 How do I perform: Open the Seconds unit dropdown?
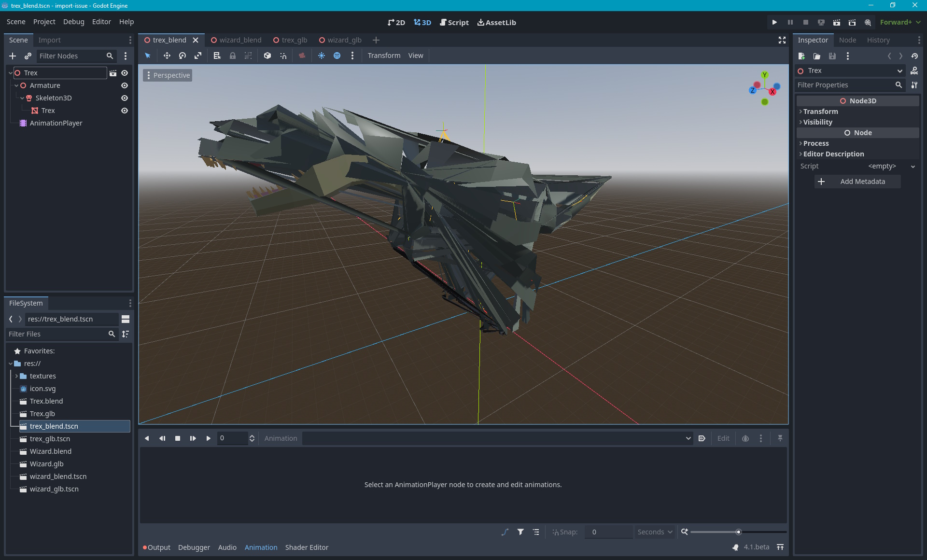pos(655,532)
